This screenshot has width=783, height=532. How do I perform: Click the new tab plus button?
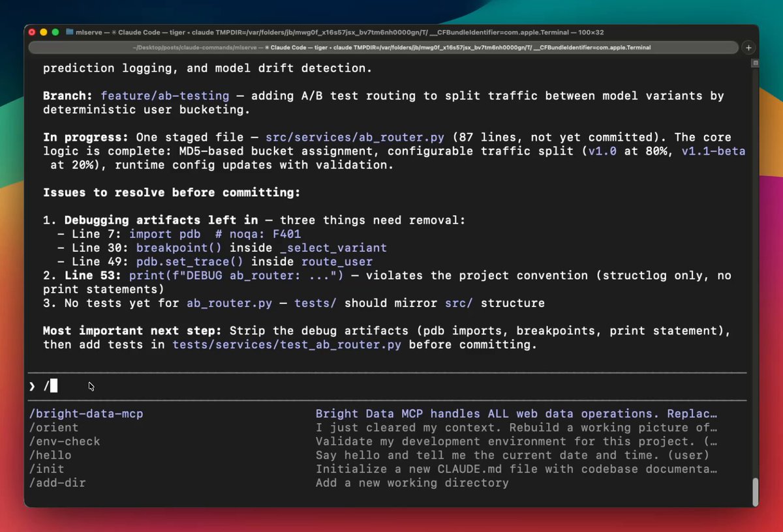(748, 48)
